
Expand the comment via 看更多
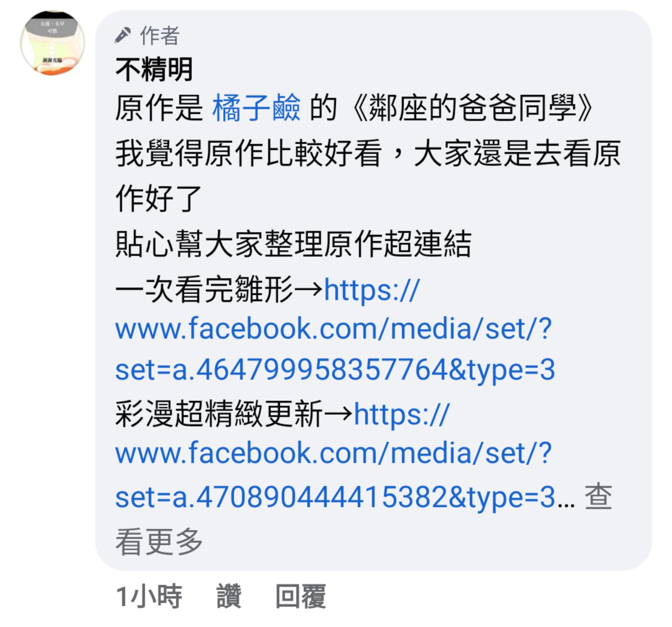tap(159, 542)
